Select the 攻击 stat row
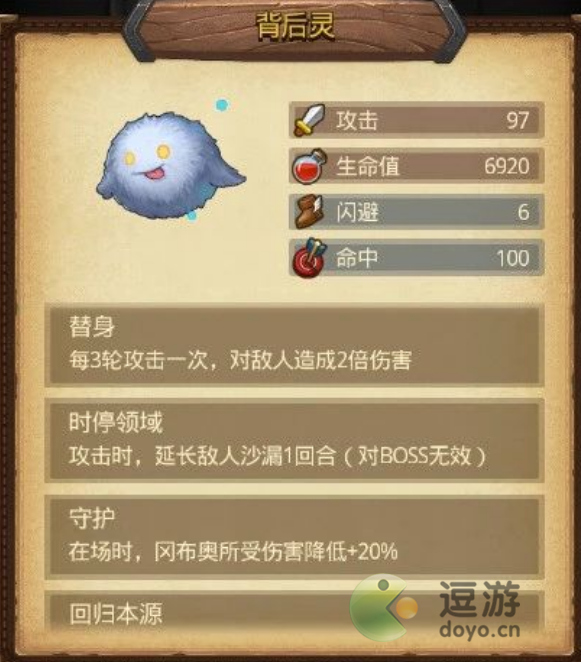Image resolution: width=581 pixels, height=662 pixels. (416, 120)
